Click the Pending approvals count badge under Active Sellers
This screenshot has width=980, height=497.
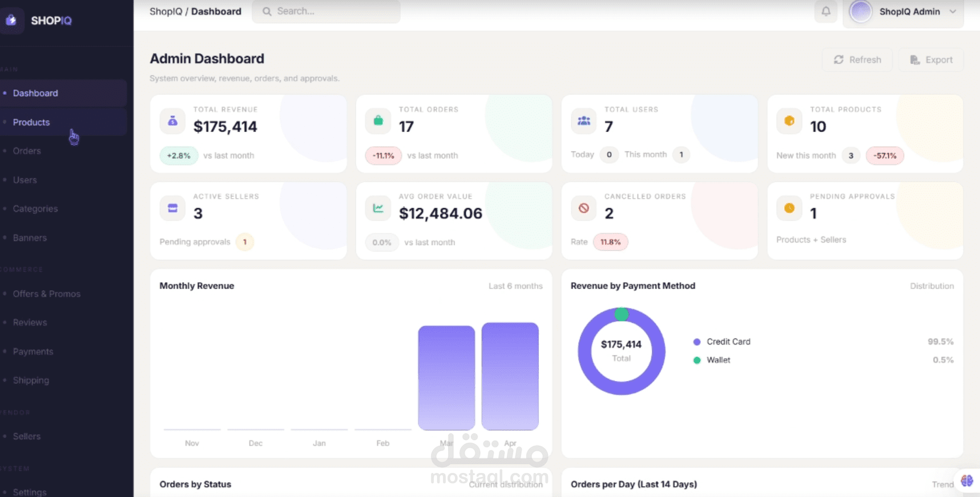(245, 242)
